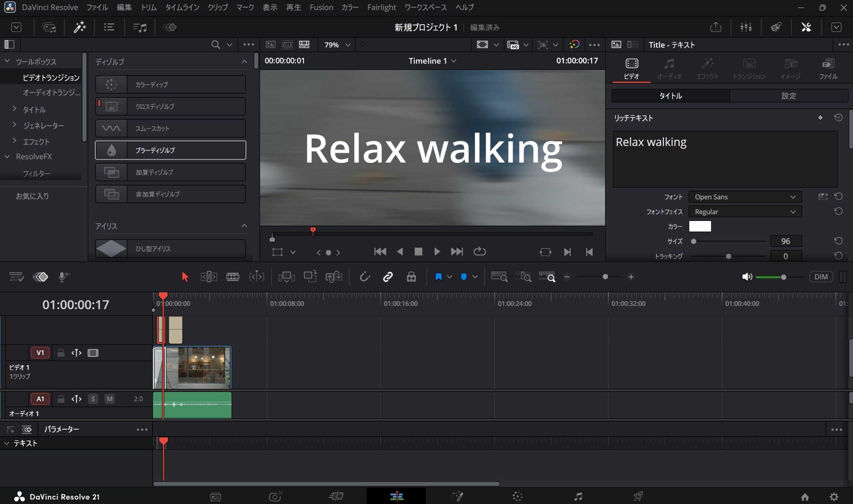Open the ファイル inspector tab
The width and height of the screenshot is (853, 504).
click(x=828, y=69)
